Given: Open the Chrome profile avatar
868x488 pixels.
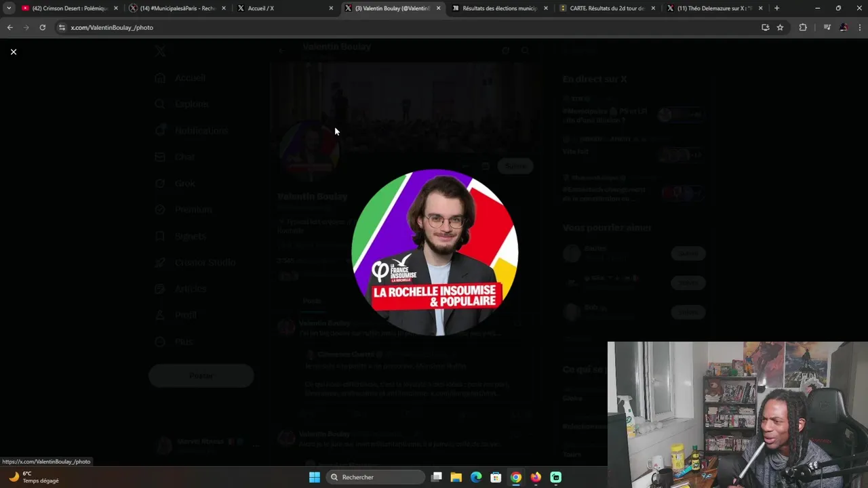Looking at the screenshot, I should pyautogui.click(x=844, y=27).
